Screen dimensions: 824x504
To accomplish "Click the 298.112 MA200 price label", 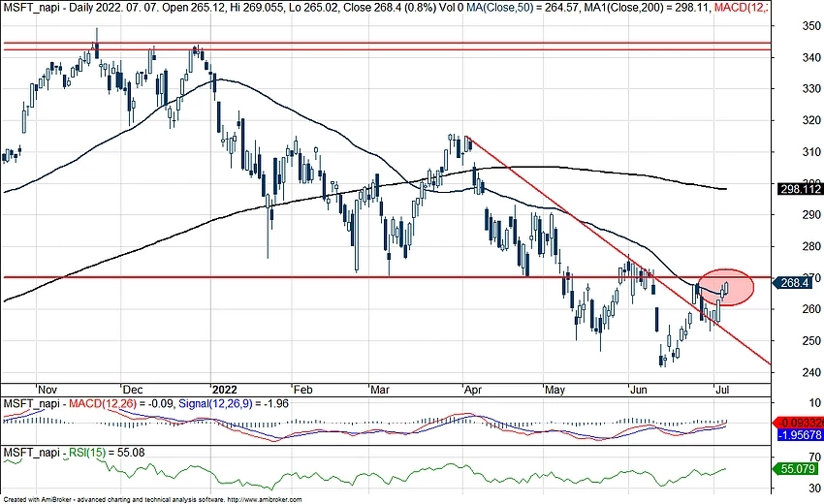I will 800,189.
